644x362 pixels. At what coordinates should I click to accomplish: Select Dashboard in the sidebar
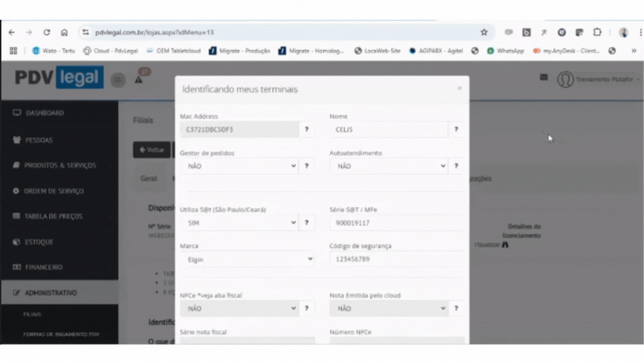click(x=45, y=113)
